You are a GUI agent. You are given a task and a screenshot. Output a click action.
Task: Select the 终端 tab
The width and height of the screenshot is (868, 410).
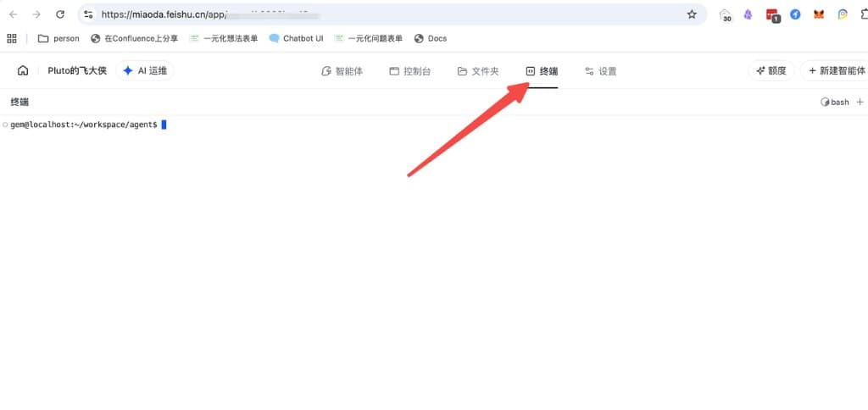click(542, 71)
